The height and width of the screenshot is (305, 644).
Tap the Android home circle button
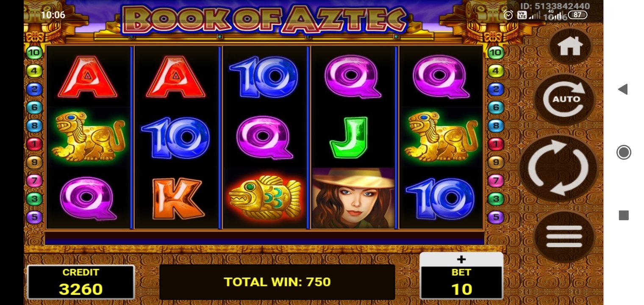[624, 152]
